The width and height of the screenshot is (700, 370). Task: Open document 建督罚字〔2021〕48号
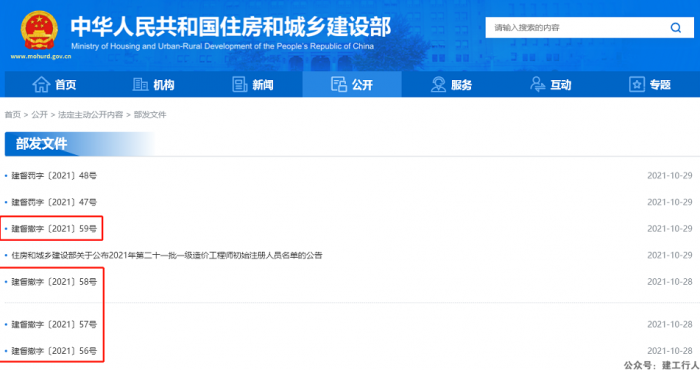pyautogui.click(x=54, y=176)
